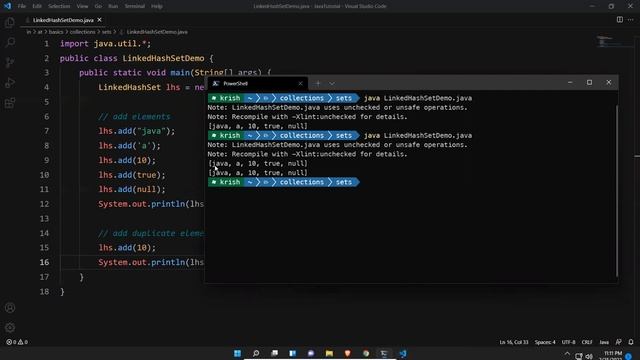Open Task View on the taskbar
The width and height of the screenshot is (640, 360).
274,353
